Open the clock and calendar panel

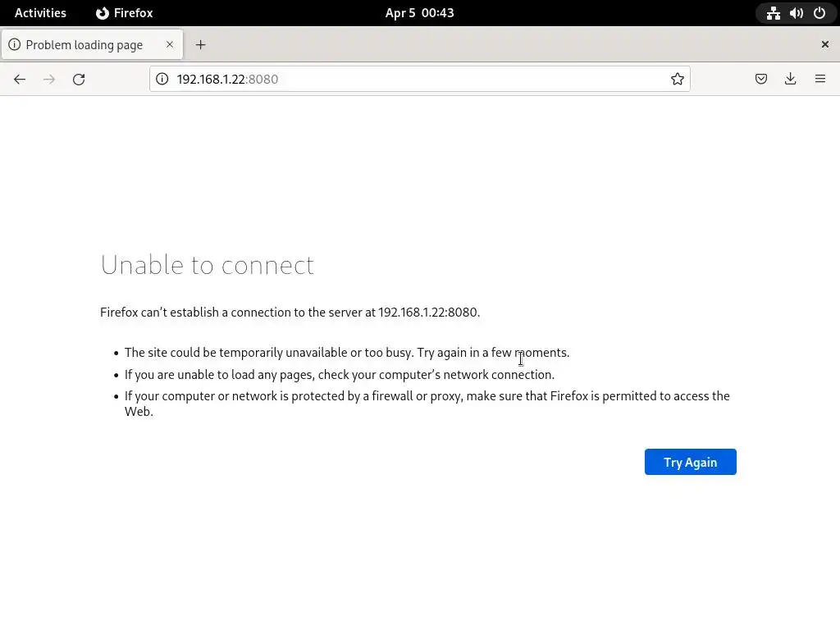pos(419,13)
